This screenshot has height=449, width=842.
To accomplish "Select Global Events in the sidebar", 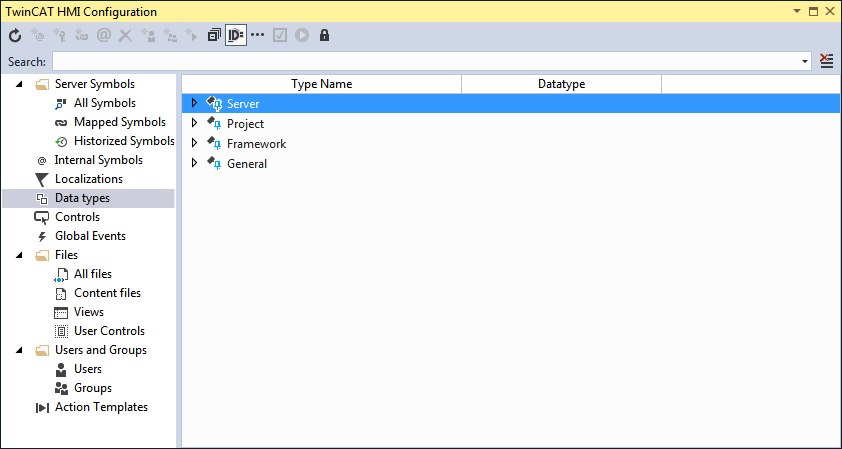I will [90, 236].
